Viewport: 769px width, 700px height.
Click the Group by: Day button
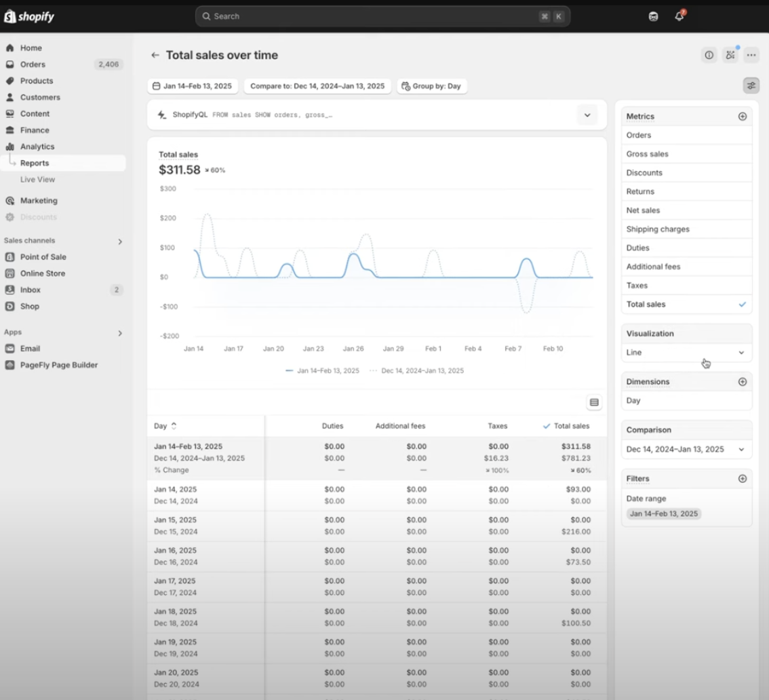click(432, 85)
